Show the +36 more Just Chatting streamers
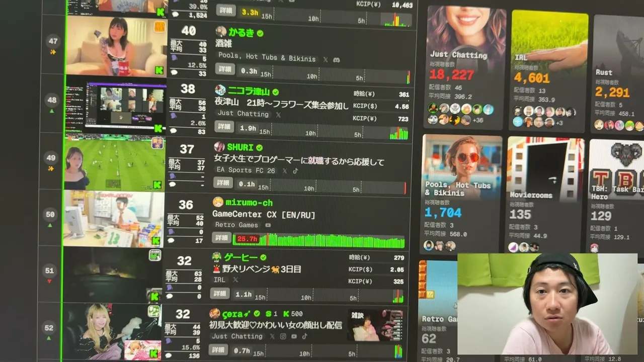The image size is (644, 362). tap(477, 120)
